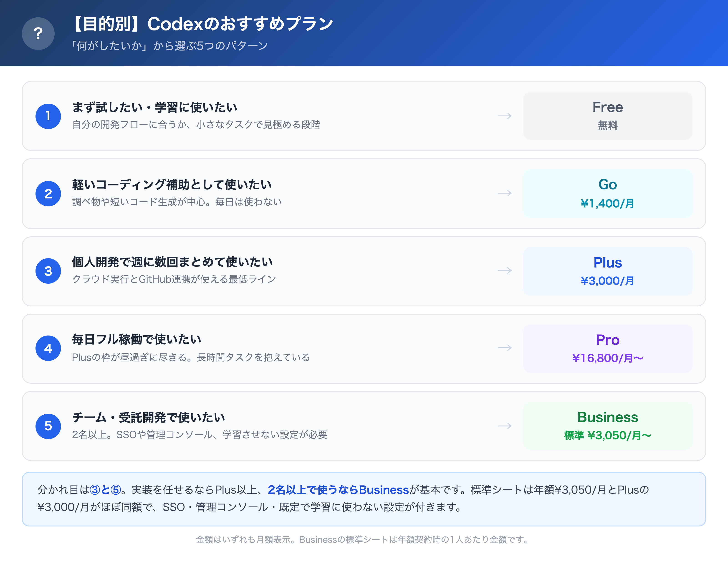Click text 自分の開発フローに合うか、小さなタスクで見極める段階
This screenshot has height=561, width=728.
click(x=196, y=125)
